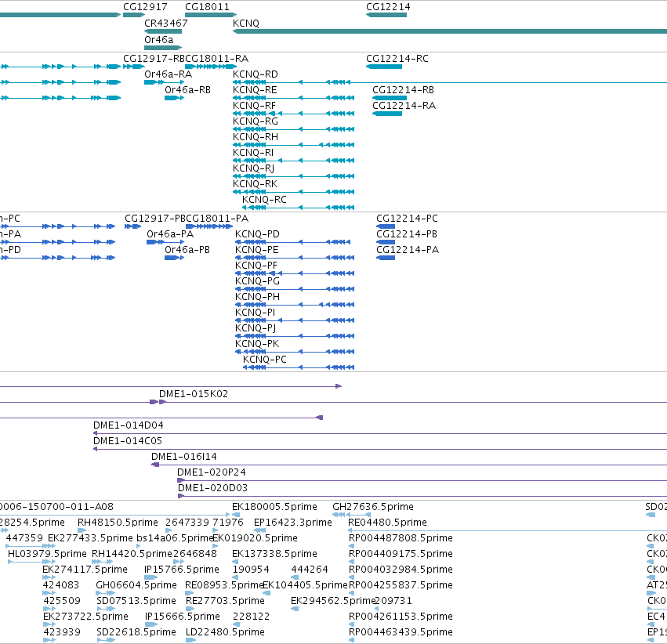Click EST RP004463439.5prime
Image resolution: width=667 pixels, height=644 pixels.
pyautogui.click(x=401, y=632)
